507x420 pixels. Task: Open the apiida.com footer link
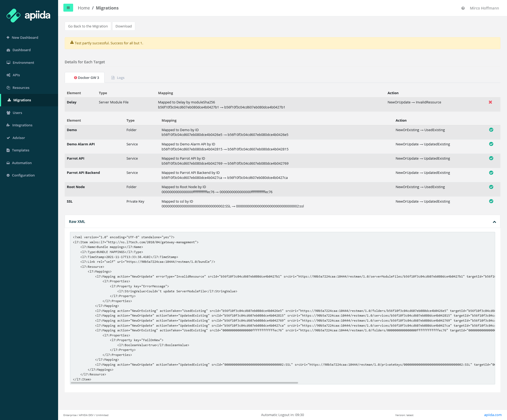click(492, 415)
